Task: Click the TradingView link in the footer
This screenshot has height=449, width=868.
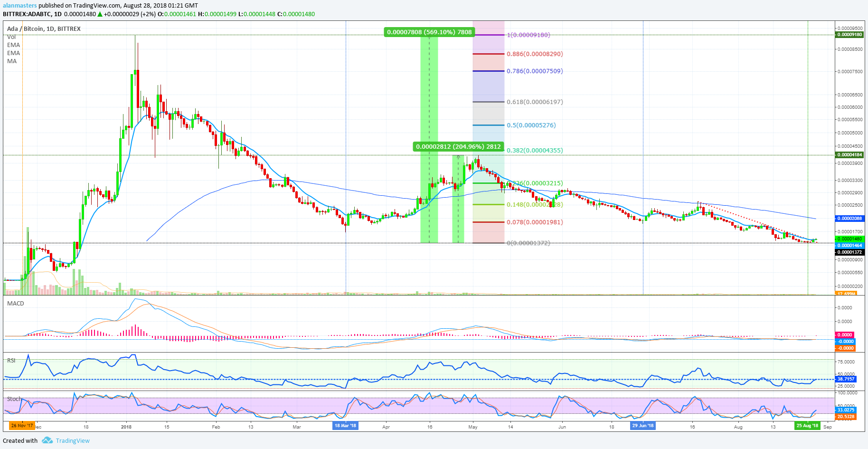Action: pyautogui.click(x=73, y=440)
